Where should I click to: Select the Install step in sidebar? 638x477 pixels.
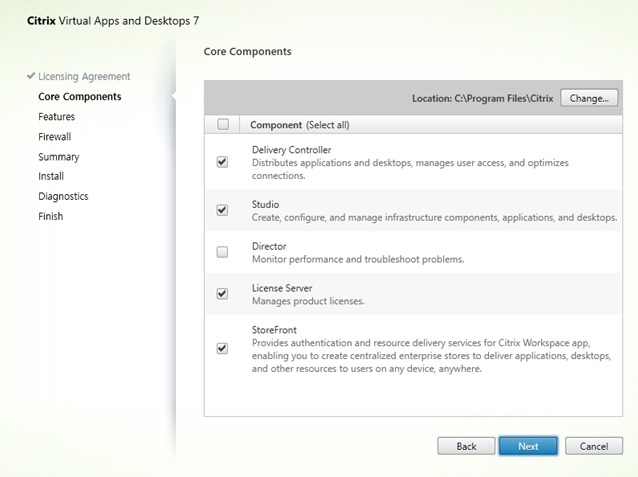click(51, 176)
